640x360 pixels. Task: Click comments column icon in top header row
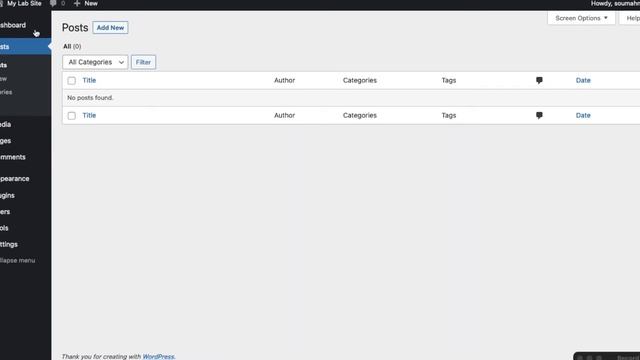539,80
